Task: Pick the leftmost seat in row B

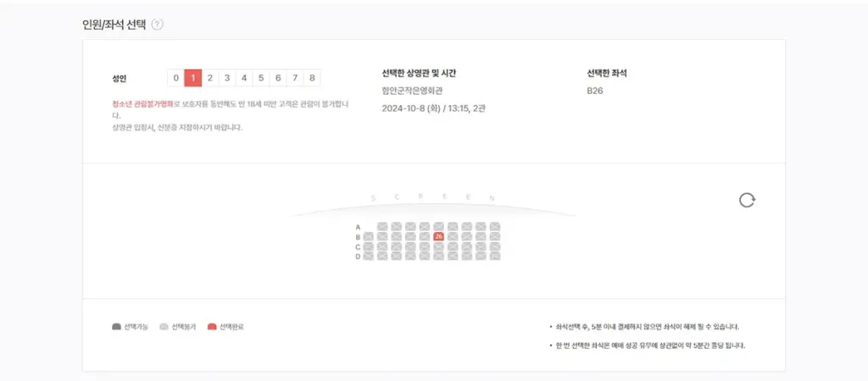Action: tap(369, 237)
